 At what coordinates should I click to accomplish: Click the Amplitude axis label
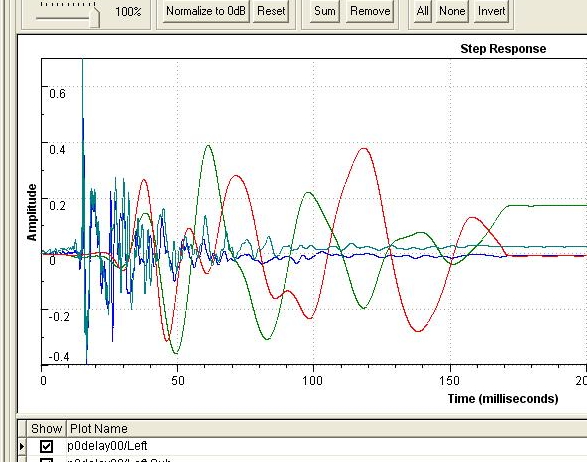coord(32,212)
